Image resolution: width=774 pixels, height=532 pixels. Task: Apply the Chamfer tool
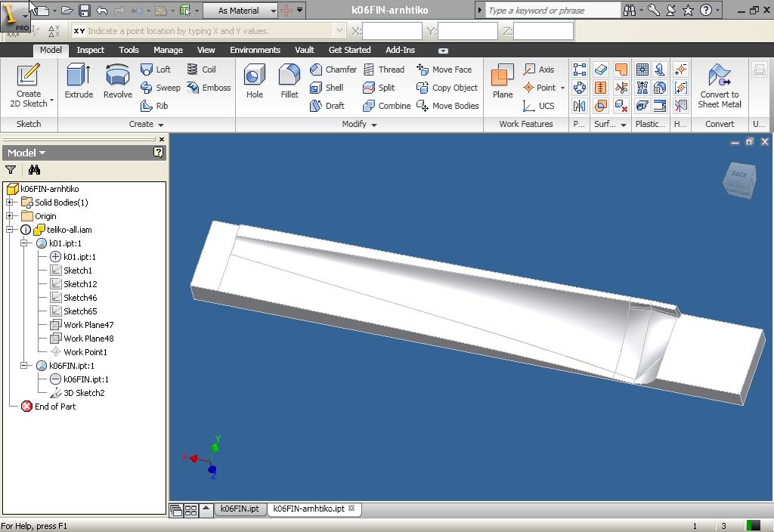[333, 70]
